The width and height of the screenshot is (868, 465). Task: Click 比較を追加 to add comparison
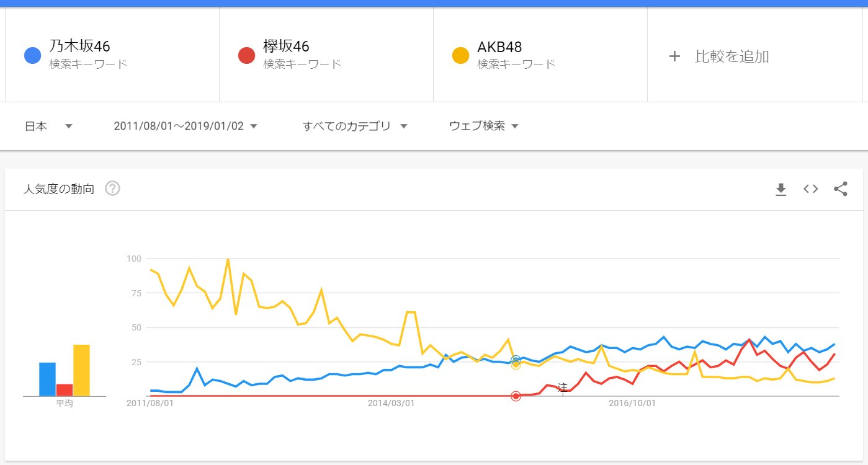click(x=732, y=56)
